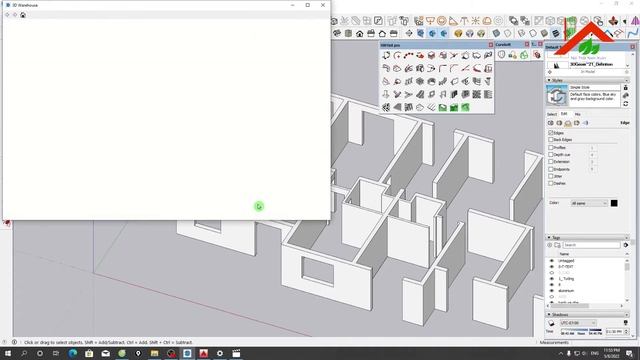
Task: Open the Windows Start menu
Action: [7, 353]
